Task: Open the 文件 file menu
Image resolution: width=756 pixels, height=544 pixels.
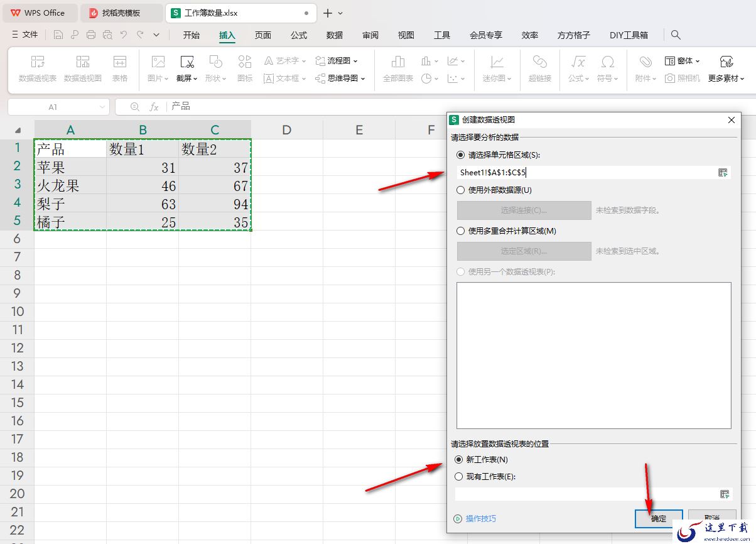Action: click(25, 35)
